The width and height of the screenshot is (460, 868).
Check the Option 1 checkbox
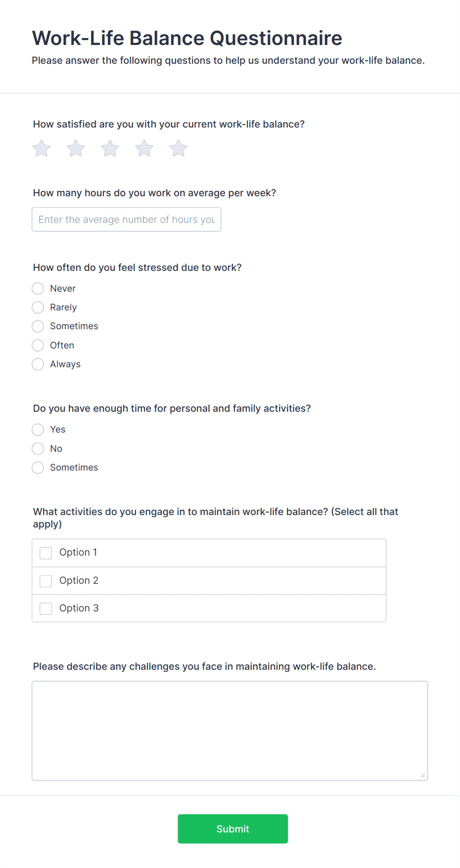click(x=46, y=553)
